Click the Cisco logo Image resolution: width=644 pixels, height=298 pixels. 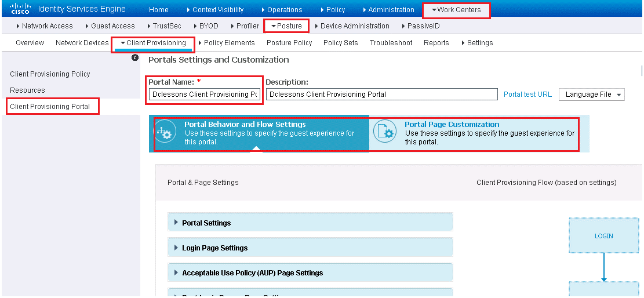click(x=19, y=9)
